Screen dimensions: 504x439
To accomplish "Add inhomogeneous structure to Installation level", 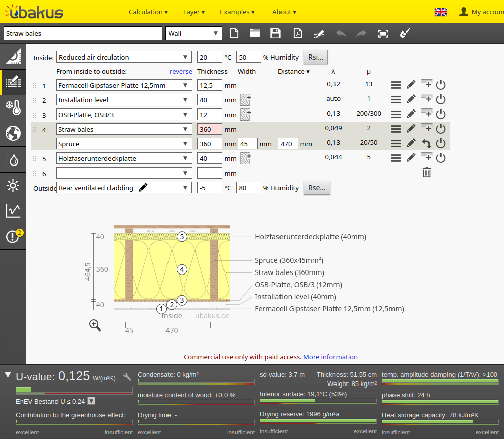I will coord(245,99).
